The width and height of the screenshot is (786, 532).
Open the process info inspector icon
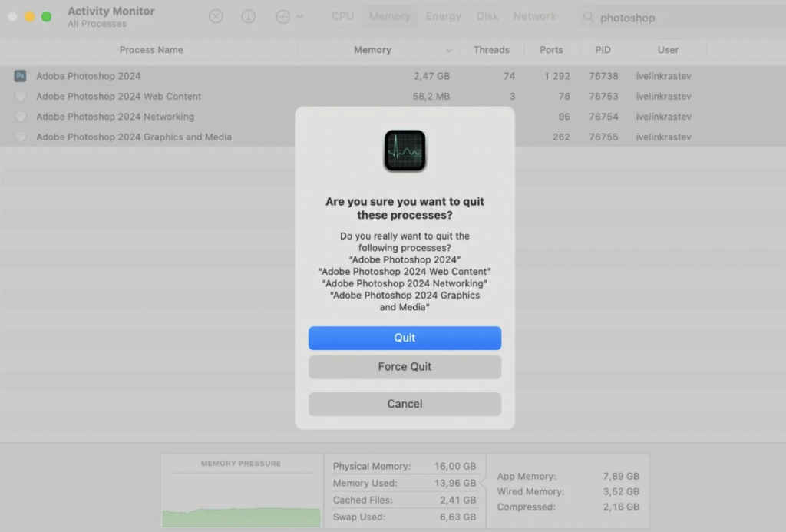(x=249, y=16)
